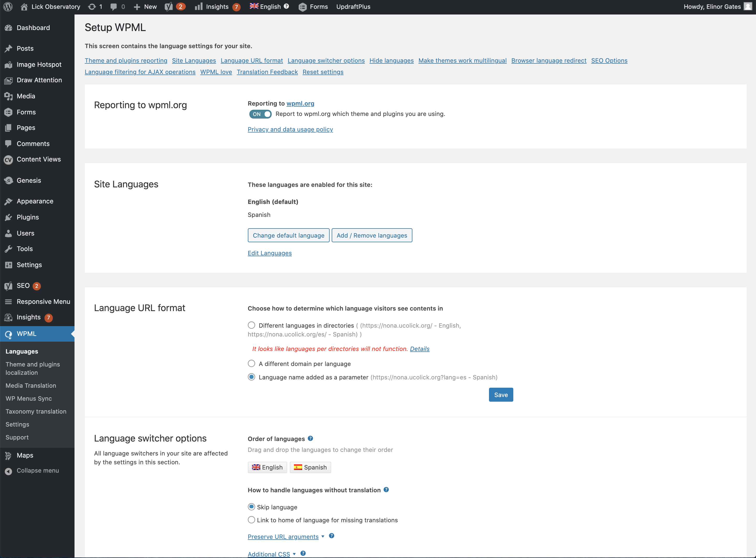The height and width of the screenshot is (558, 756).
Task: Jump to SEO Options section link
Action: (x=609, y=61)
